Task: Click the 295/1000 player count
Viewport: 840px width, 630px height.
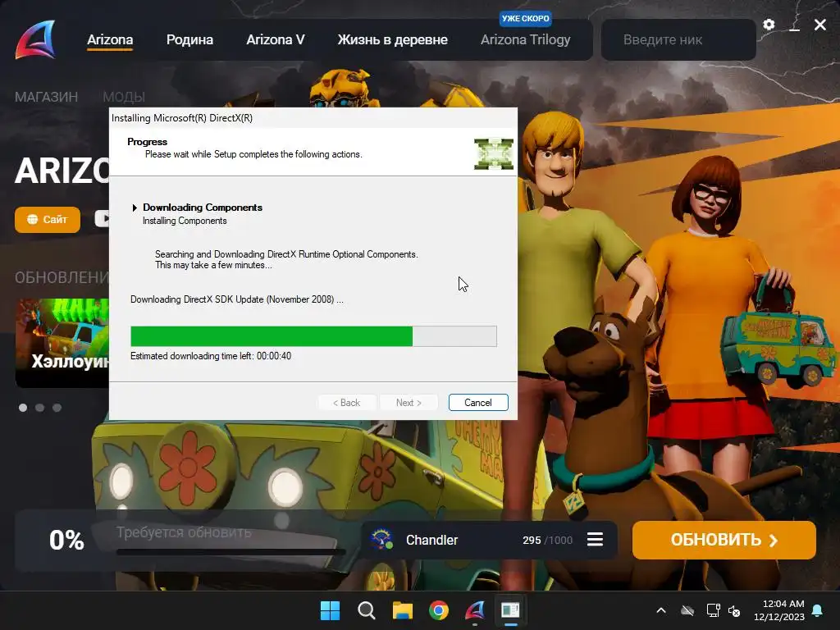Action: coord(547,540)
